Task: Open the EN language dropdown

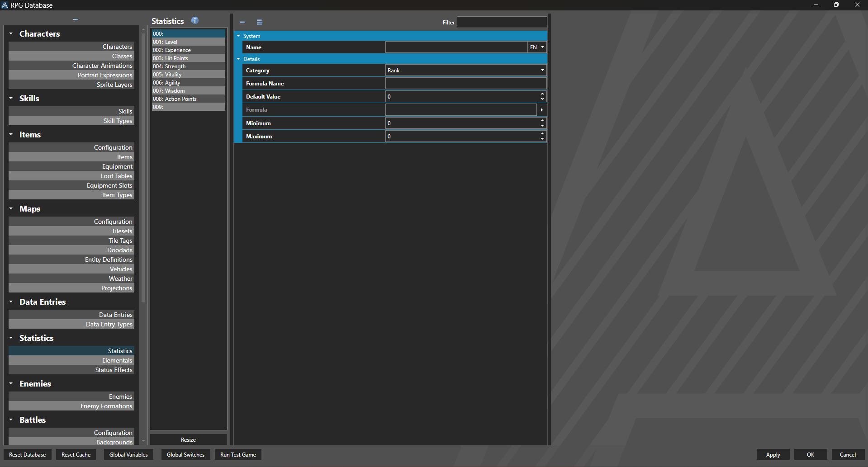Action: point(536,47)
